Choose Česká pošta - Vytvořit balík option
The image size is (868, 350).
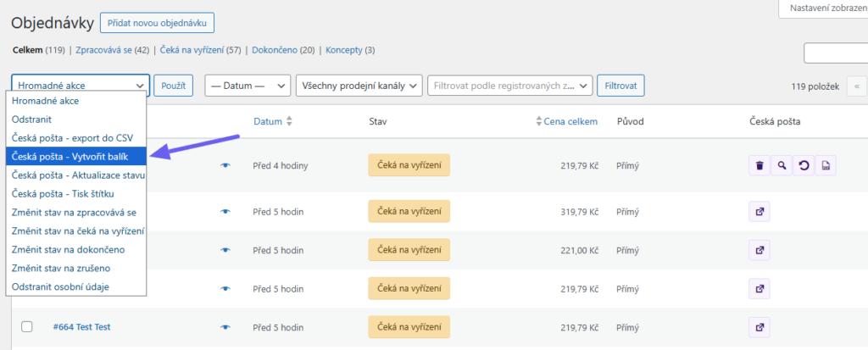coord(76,157)
